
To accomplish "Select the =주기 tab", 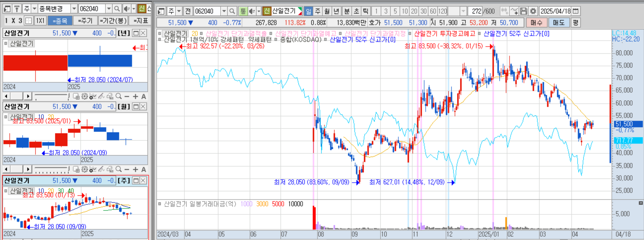I will pyautogui.click(x=85, y=21).
